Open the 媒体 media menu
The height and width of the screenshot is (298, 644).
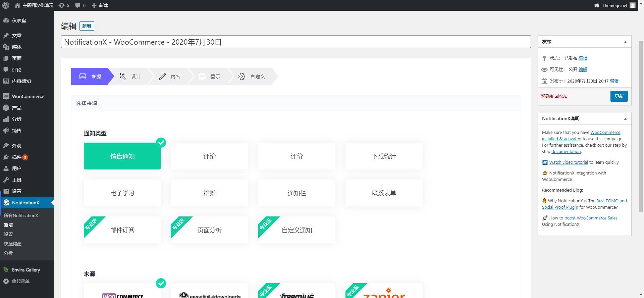click(27, 47)
